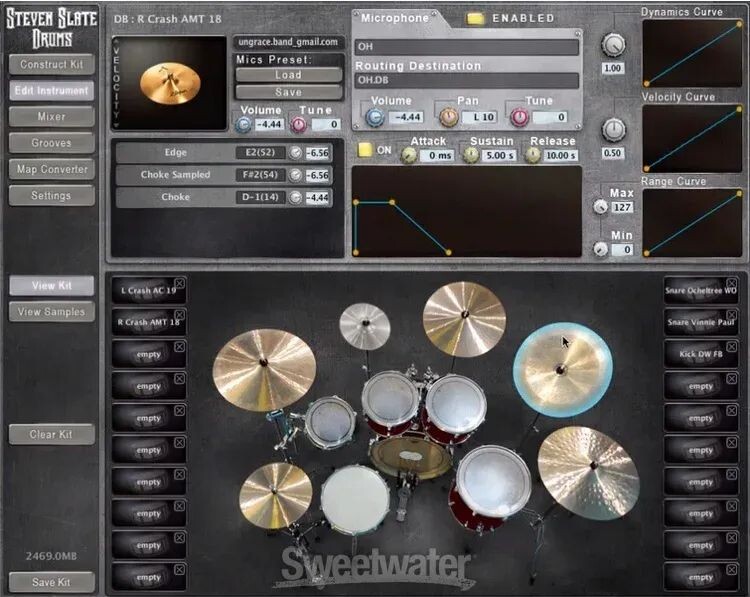Remove L Crash AC 19 from slot
Image resolution: width=750 pixels, height=597 pixels.
point(179,283)
